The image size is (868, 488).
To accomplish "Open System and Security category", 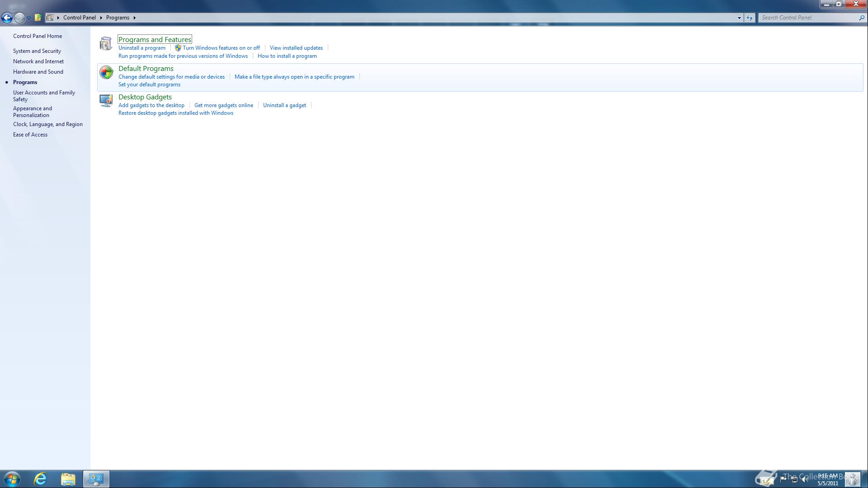I will coord(37,51).
